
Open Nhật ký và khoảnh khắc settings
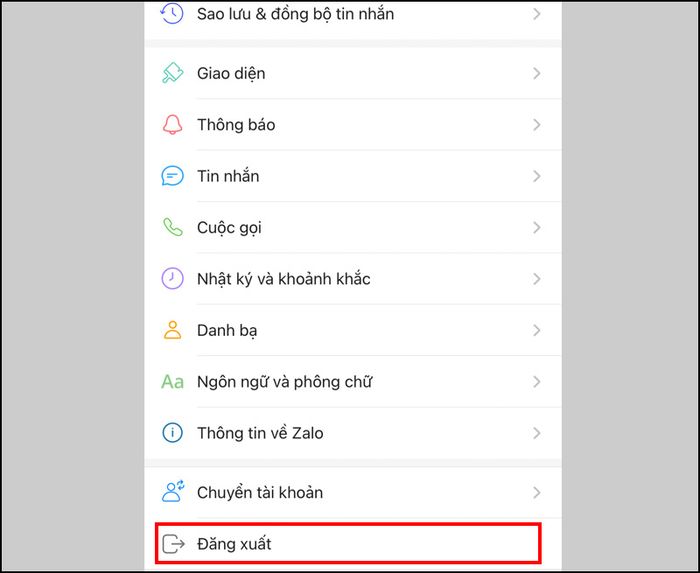tap(353, 279)
